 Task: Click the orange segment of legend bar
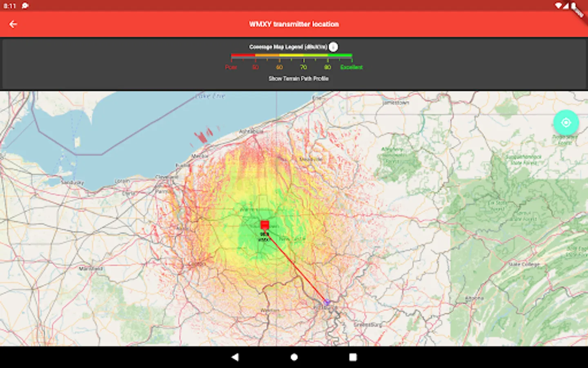pos(267,55)
